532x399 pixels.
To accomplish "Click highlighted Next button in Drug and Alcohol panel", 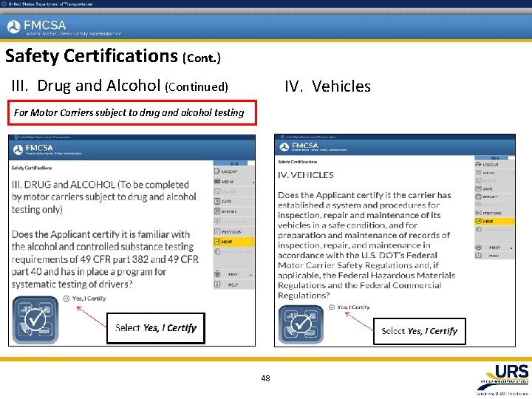I will [x=233, y=242].
